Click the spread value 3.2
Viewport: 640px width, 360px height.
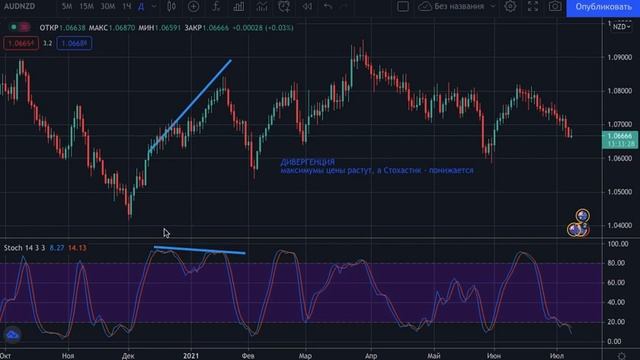tap(47, 43)
